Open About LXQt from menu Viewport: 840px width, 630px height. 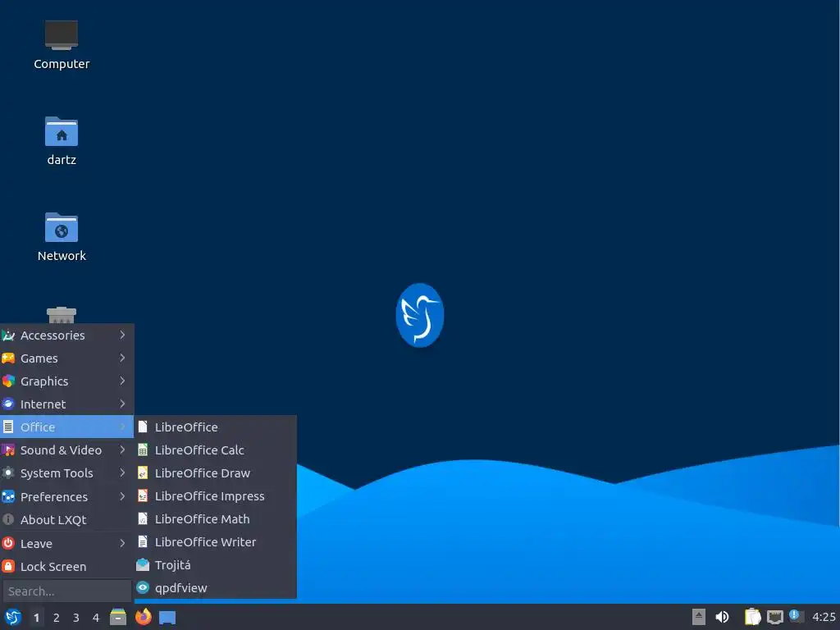click(66, 519)
